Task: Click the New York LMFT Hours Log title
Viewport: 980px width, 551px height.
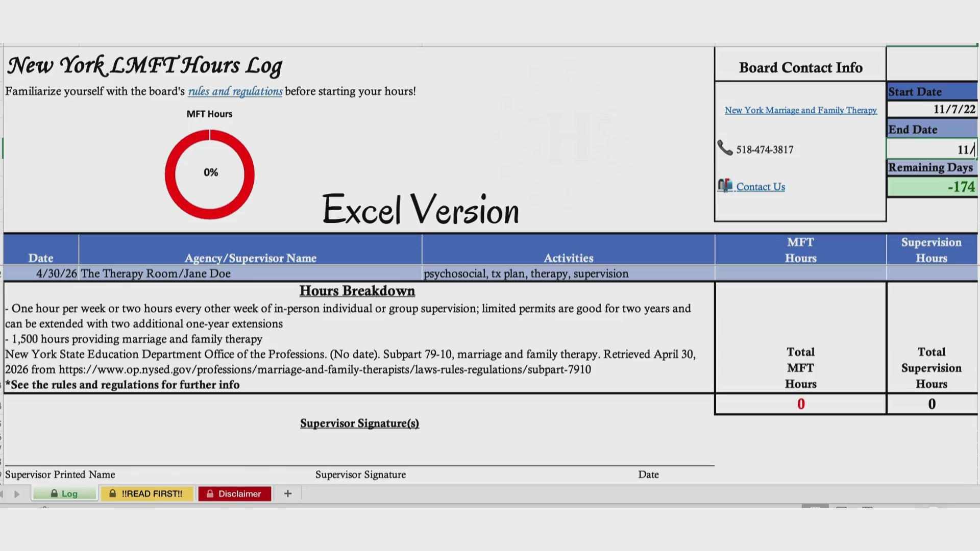Action: (x=145, y=66)
